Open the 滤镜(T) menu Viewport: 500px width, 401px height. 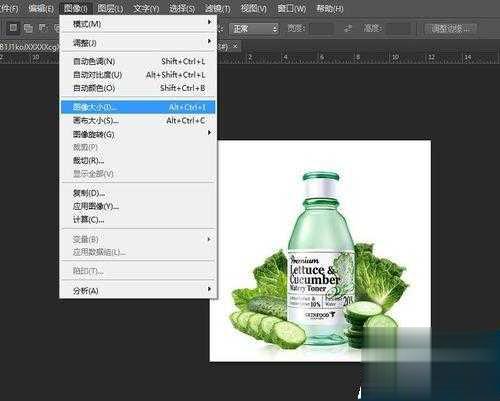click(x=218, y=8)
